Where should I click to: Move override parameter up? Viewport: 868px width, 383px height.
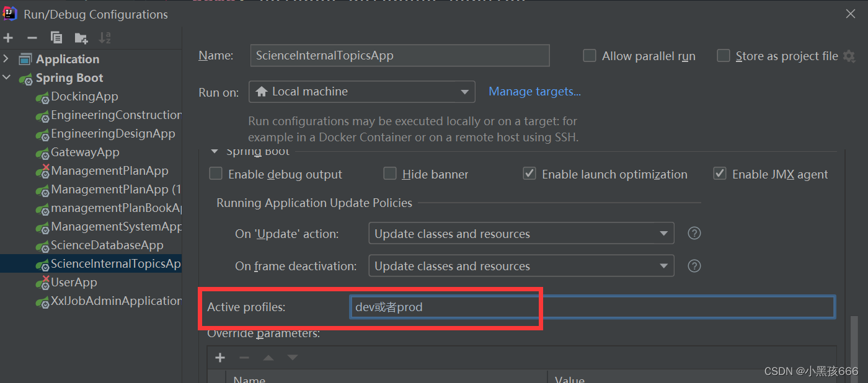coord(268,358)
